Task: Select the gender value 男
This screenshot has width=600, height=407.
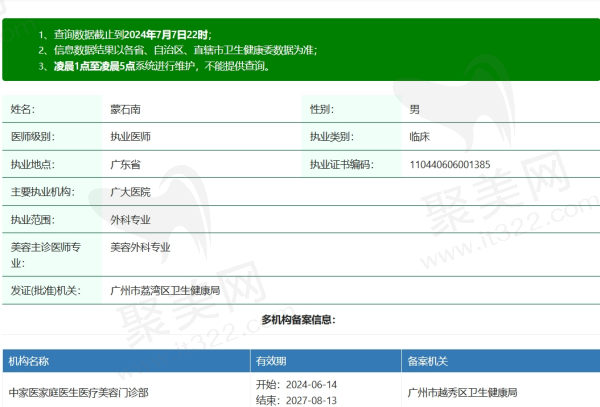Action: [x=414, y=109]
